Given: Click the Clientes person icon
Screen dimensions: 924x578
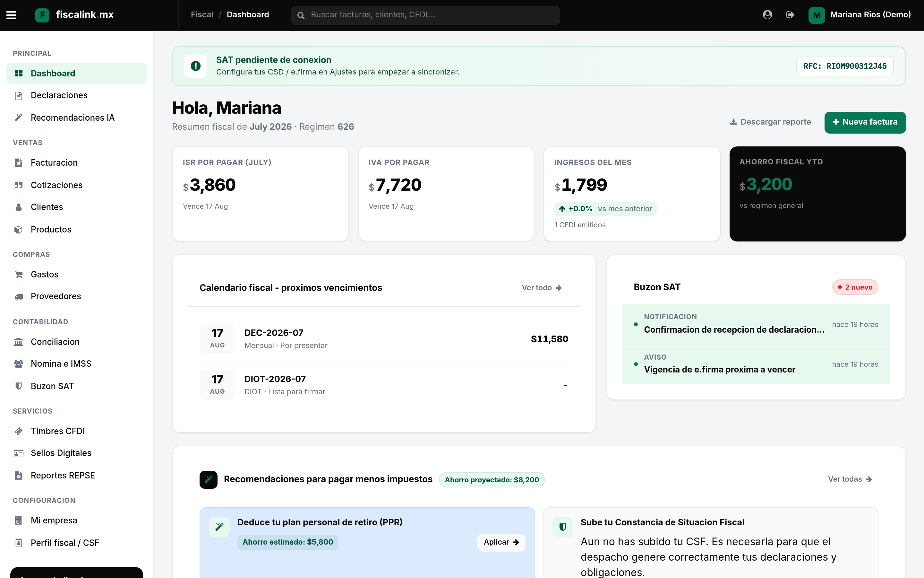Looking at the screenshot, I should click(18, 207).
